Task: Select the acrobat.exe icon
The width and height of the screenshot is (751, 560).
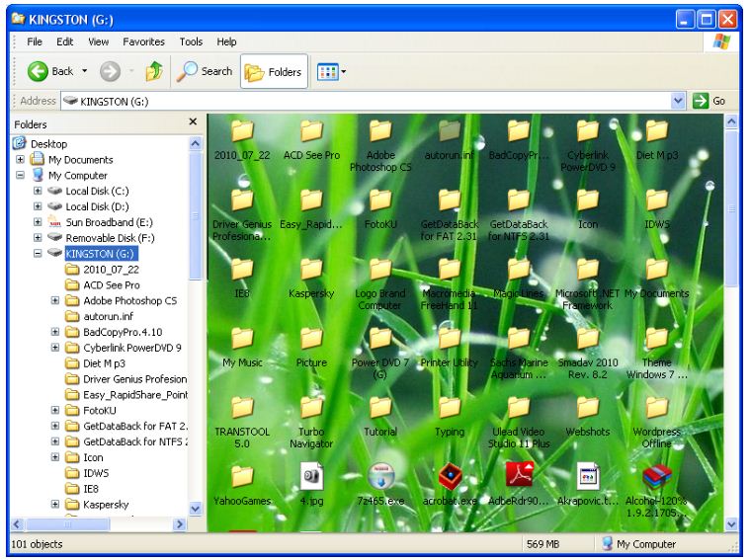Action: coord(450,477)
